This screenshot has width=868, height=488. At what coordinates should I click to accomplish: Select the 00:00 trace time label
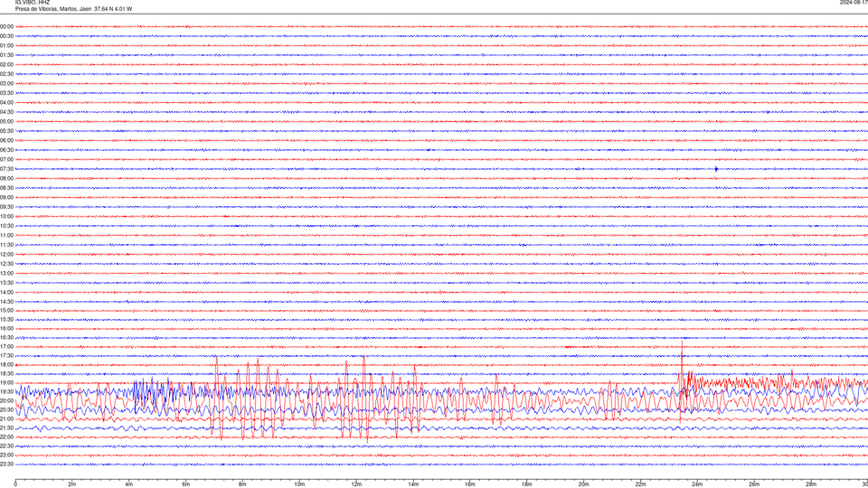click(x=6, y=26)
